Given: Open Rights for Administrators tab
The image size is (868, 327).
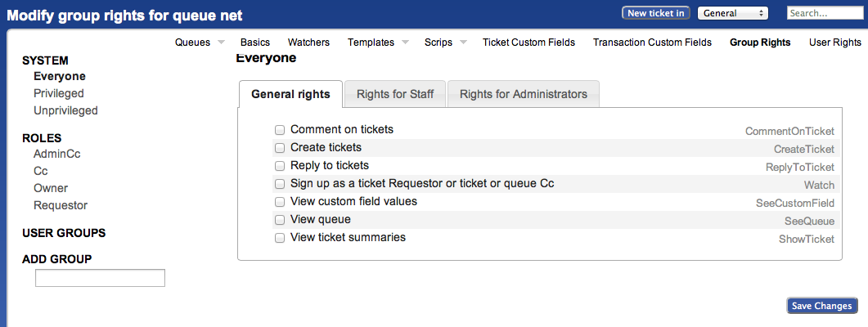Looking at the screenshot, I should tap(523, 94).
